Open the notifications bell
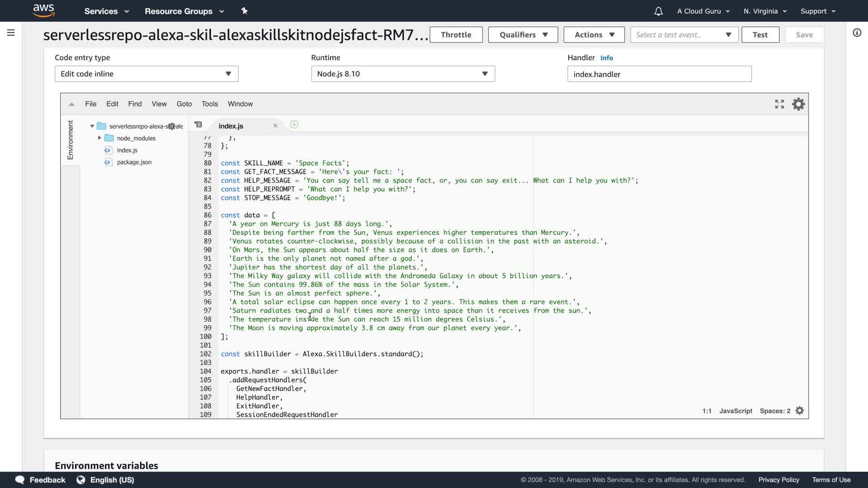The width and height of the screenshot is (868, 488). [658, 11]
